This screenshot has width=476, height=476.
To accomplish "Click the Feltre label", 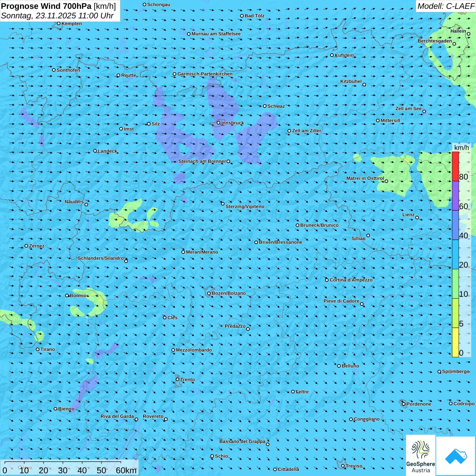I will [302, 392].
